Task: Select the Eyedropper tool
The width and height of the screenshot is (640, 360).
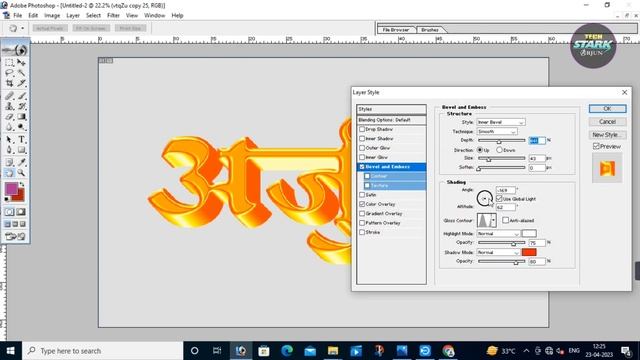Action: coord(21,162)
